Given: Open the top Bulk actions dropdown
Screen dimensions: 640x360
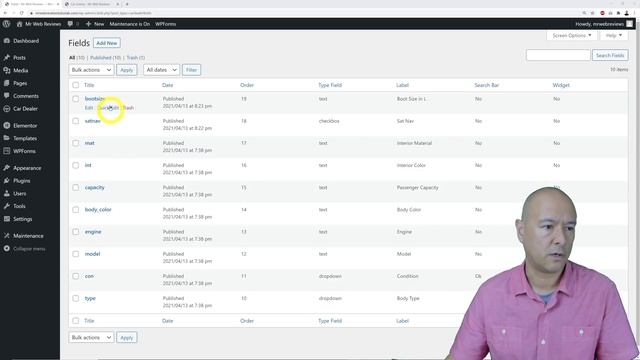Looking at the screenshot, I should [91, 70].
